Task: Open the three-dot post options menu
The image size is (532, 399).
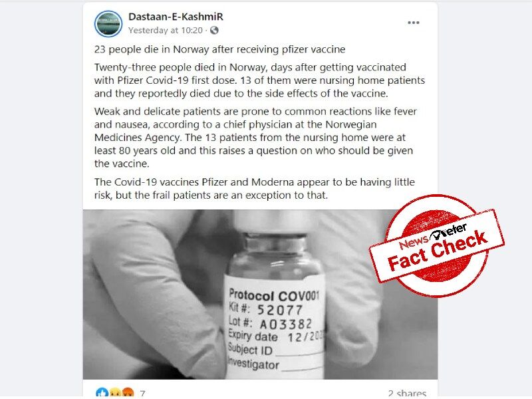Action: click(x=413, y=23)
